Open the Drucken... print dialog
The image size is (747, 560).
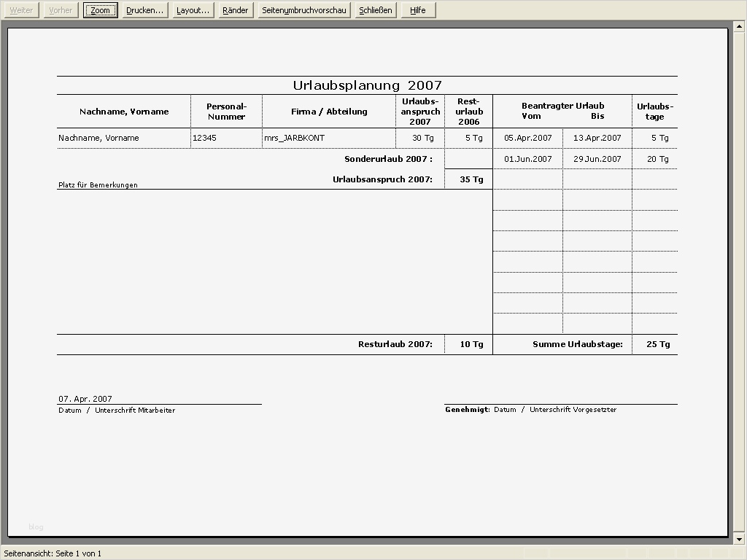[x=145, y=10]
